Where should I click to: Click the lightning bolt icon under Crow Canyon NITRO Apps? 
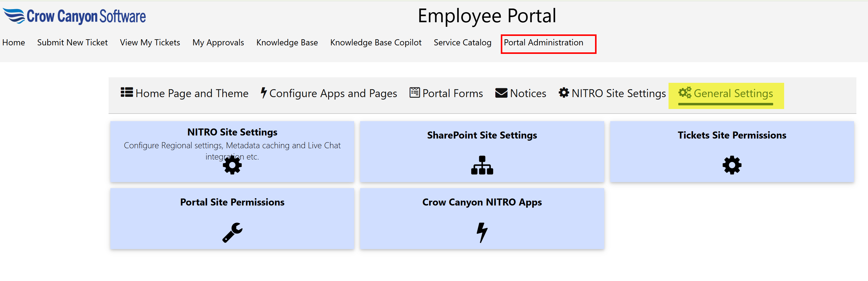[482, 232]
